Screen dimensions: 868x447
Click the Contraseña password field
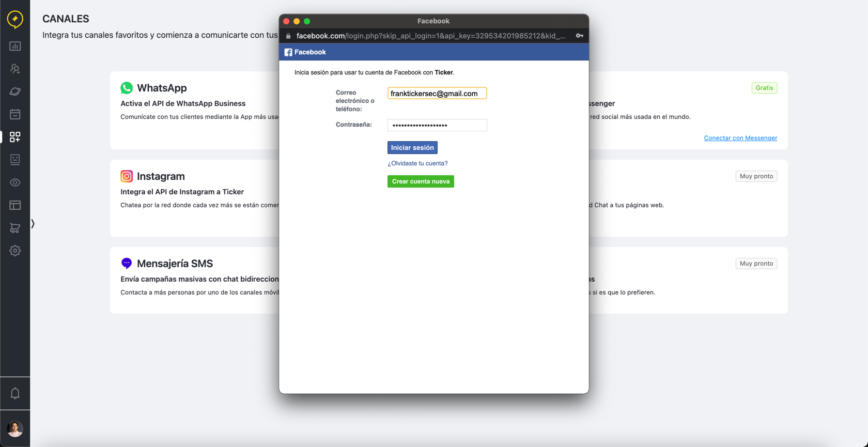(437, 125)
